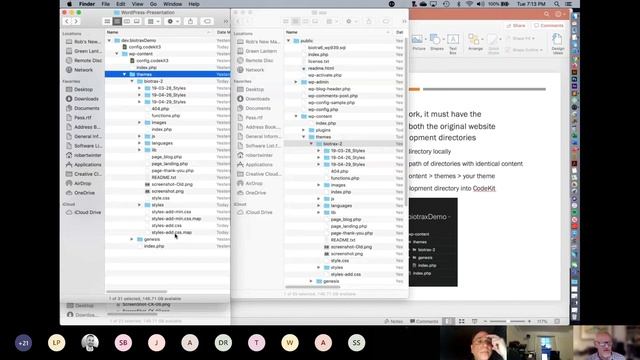Click Edit Tags icon in front Finder toolbar
Image resolution: width=640 pixels, height=360 pixels.
pyautogui.click(x=207, y=21)
